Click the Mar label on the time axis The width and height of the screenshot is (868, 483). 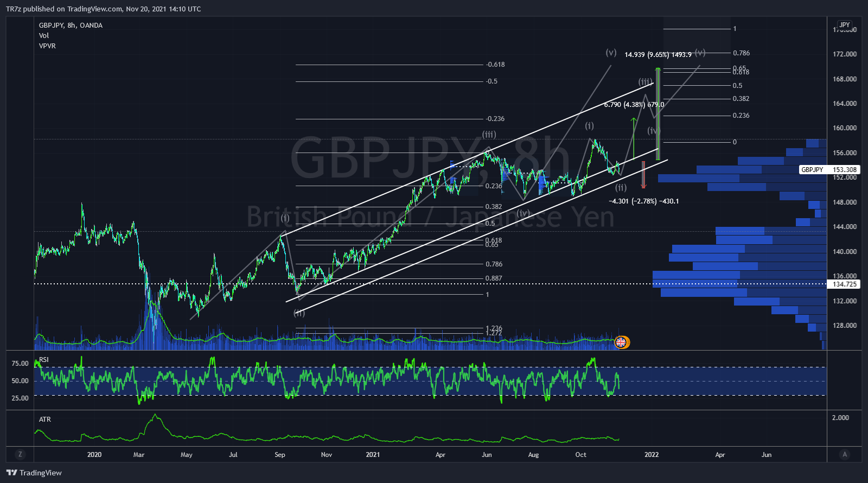(x=139, y=454)
